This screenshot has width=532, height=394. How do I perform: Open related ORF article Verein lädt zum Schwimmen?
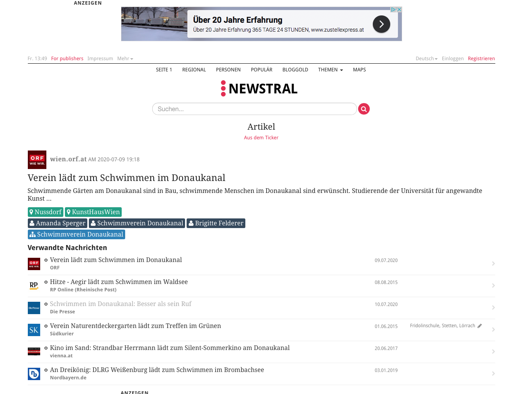(x=116, y=260)
